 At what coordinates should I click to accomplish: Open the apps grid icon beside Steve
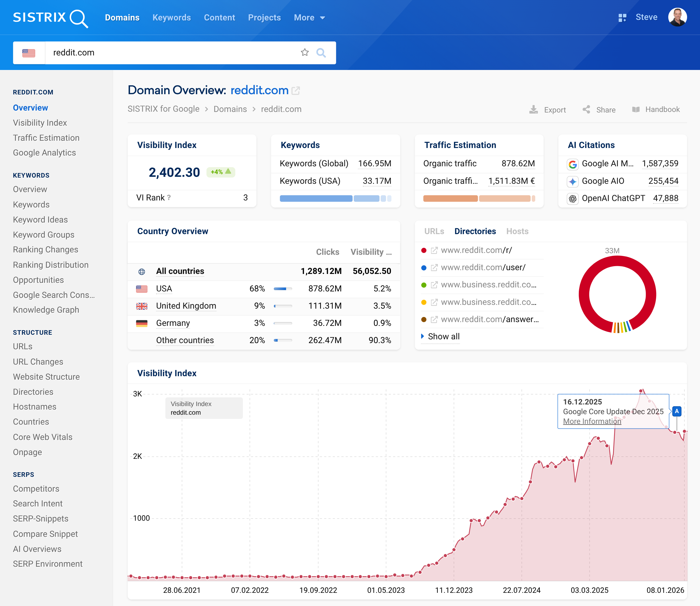coord(622,17)
